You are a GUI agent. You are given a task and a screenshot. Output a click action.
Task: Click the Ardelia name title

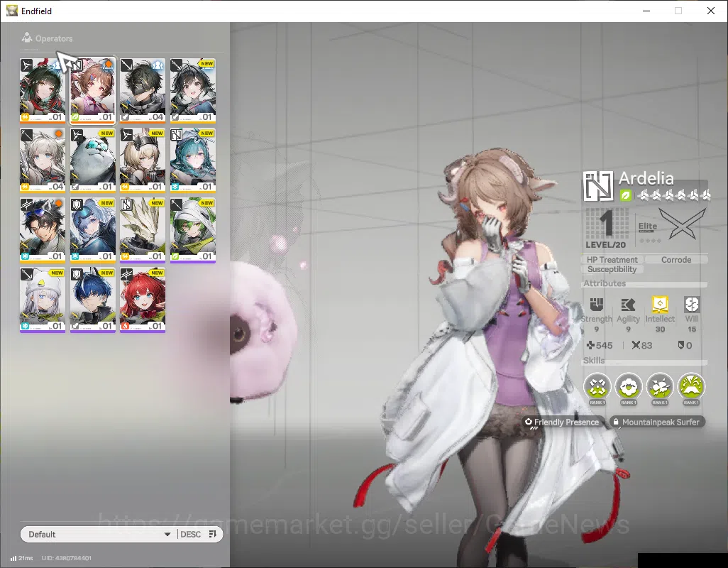pos(646,178)
